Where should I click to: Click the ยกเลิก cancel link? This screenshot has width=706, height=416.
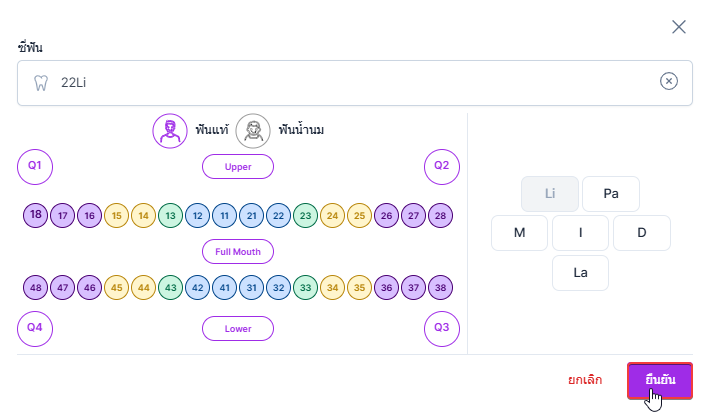click(x=585, y=381)
